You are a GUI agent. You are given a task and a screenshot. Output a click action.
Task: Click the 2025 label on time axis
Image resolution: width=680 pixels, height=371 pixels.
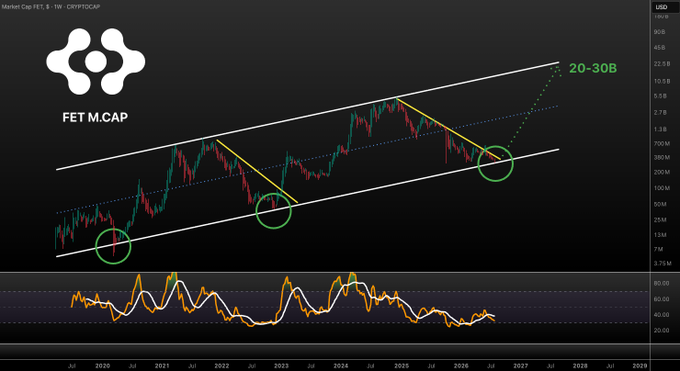point(401,366)
